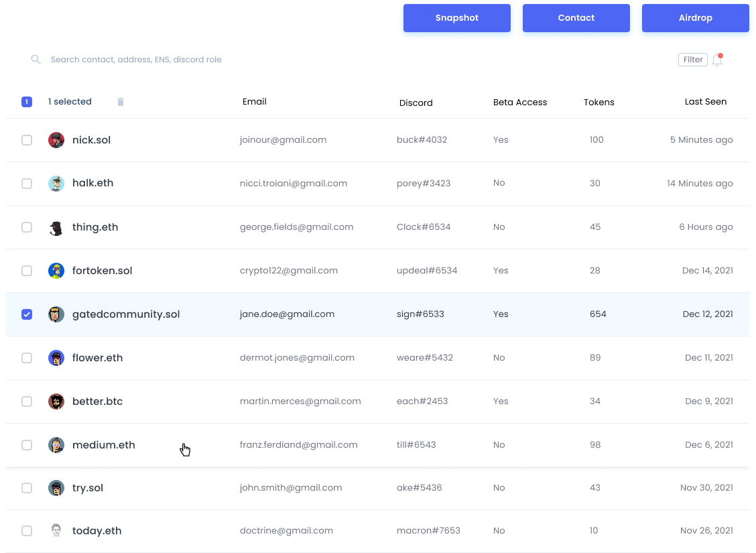Check the today.eth row checkbox
The image size is (756, 553).
pyautogui.click(x=27, y=531)
